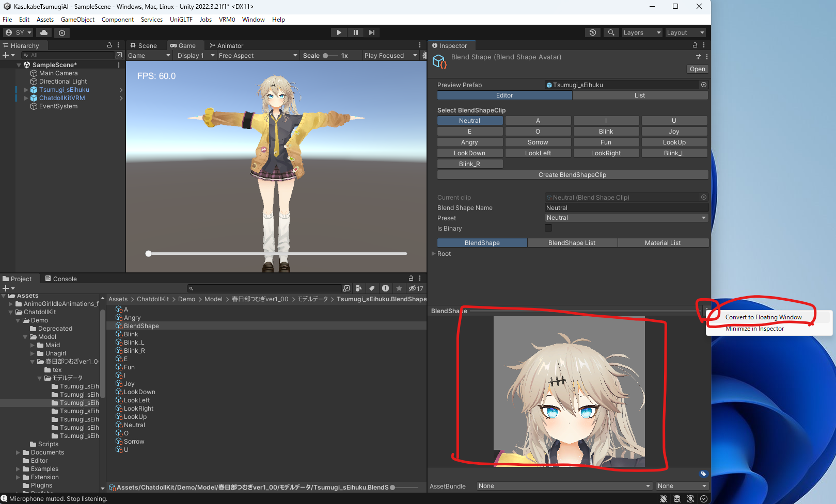Toggle the Hierarchy panel lock
The image size is (836, 504).
[109, 45]
